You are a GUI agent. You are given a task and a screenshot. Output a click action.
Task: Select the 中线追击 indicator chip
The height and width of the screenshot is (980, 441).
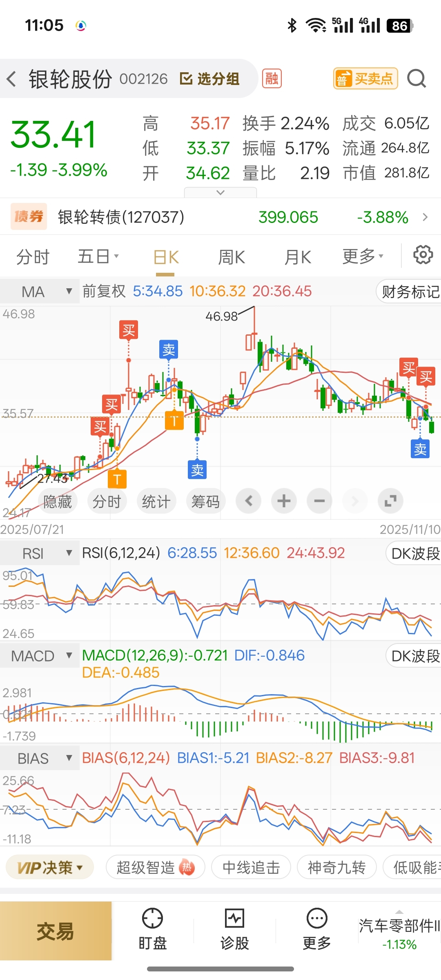251,867
